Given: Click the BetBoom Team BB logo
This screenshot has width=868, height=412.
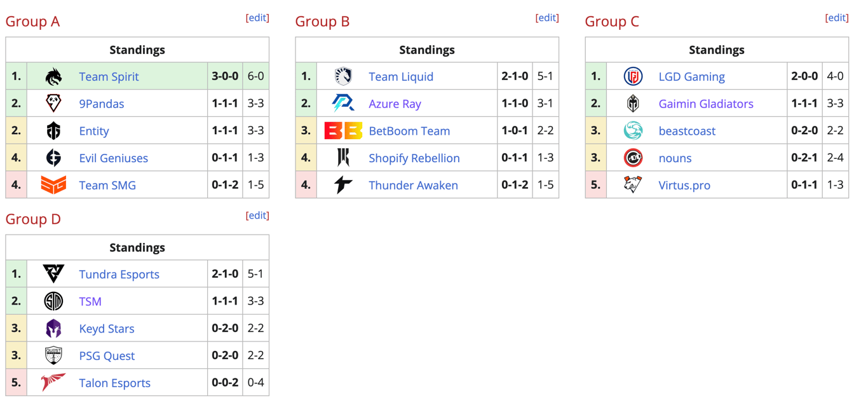Looking at the screenshot, I should pyautogui.click(x=343, y=131).
